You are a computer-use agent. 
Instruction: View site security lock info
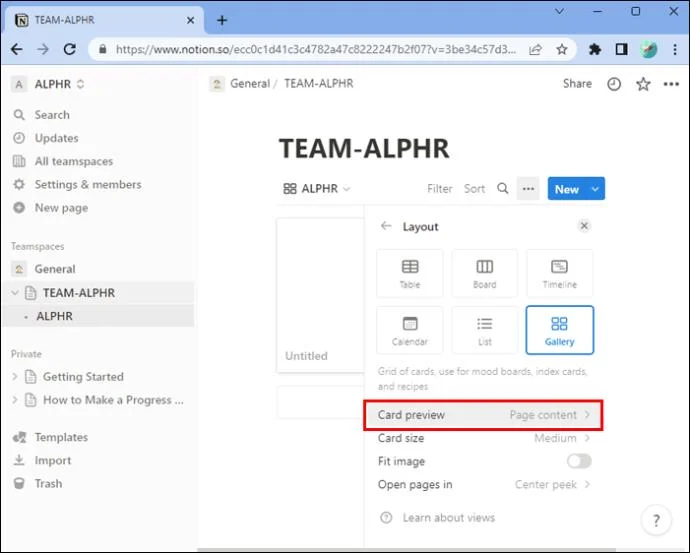point(103,49)
